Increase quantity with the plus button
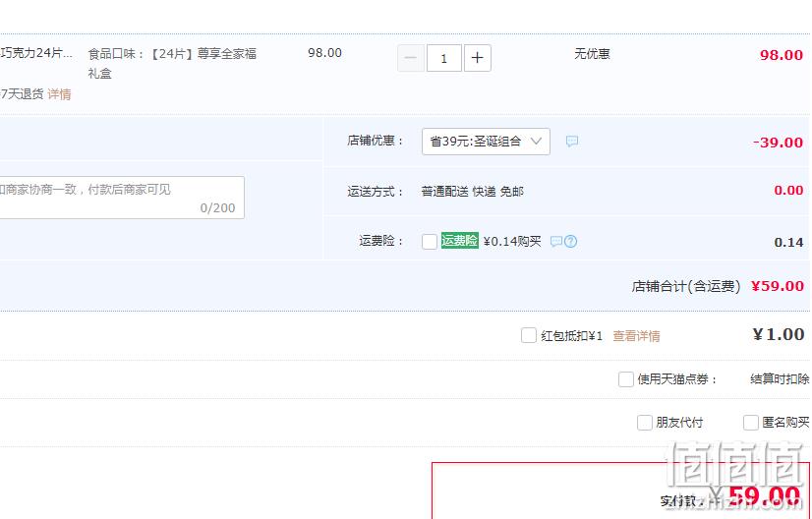The width and height of the screenshot is (812, 519). (477, 58)
